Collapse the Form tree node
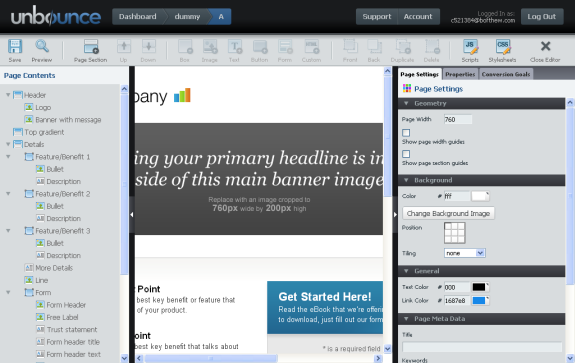 coord(8,292)
